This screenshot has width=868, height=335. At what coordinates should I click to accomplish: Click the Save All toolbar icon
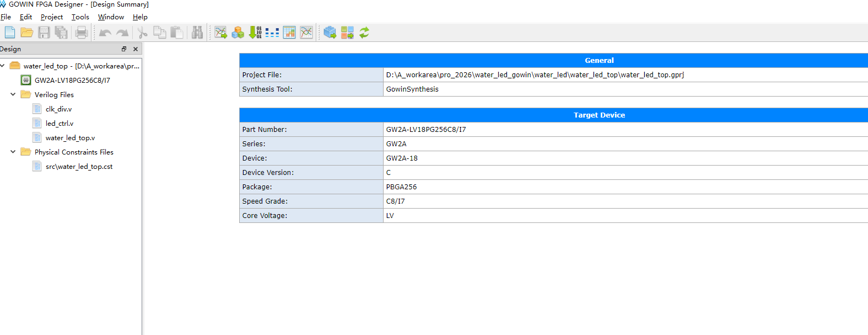61,33
